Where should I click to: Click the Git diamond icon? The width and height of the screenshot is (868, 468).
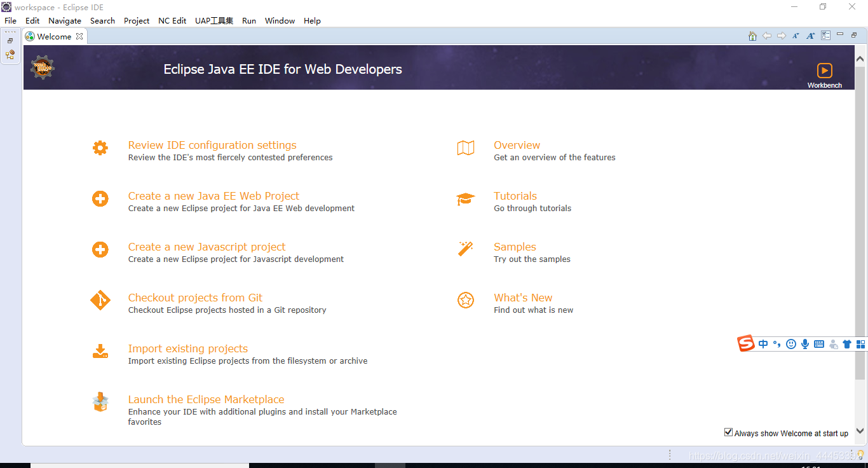pos(100,300)
